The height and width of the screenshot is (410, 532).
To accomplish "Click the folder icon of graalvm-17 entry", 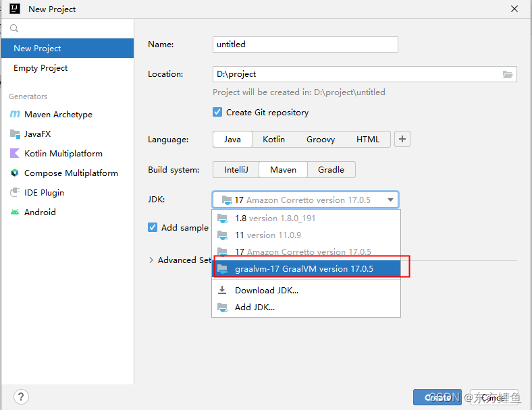I will tap(222, 269).
